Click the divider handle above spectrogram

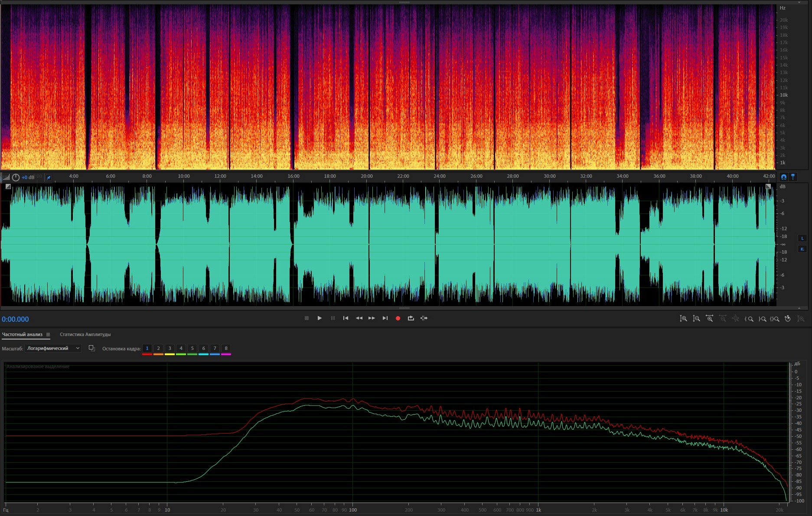pos(404,2)
